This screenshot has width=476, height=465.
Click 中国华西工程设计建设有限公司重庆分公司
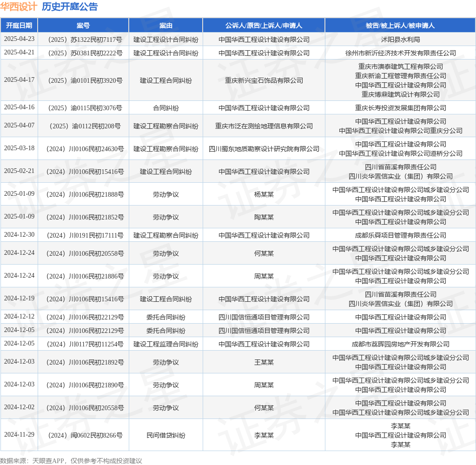400,131
